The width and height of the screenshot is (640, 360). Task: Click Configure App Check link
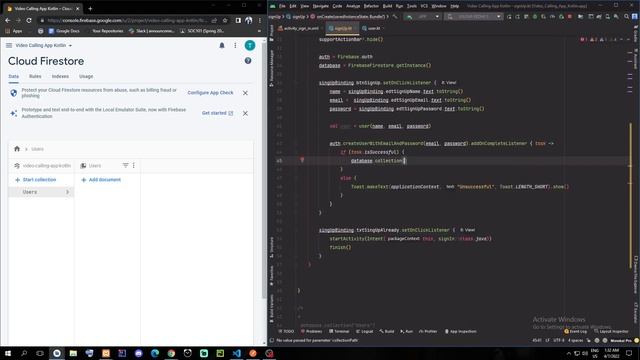coord(210,93)
